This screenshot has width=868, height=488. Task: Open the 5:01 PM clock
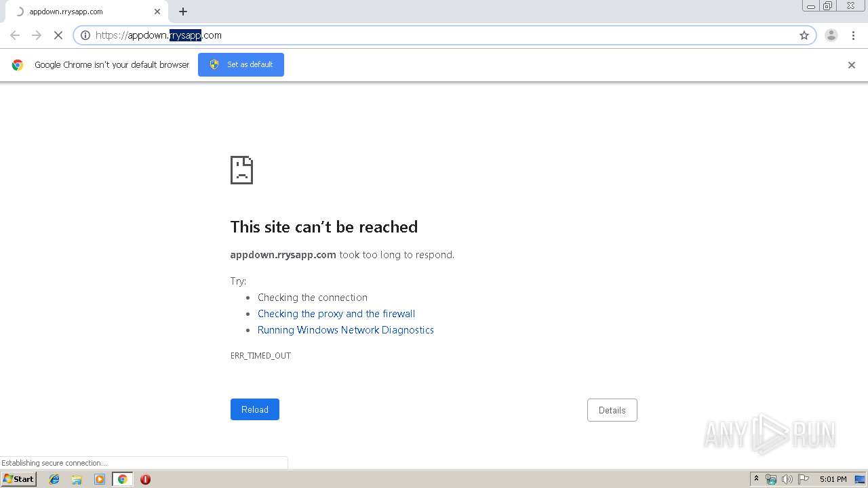[833, 479]
